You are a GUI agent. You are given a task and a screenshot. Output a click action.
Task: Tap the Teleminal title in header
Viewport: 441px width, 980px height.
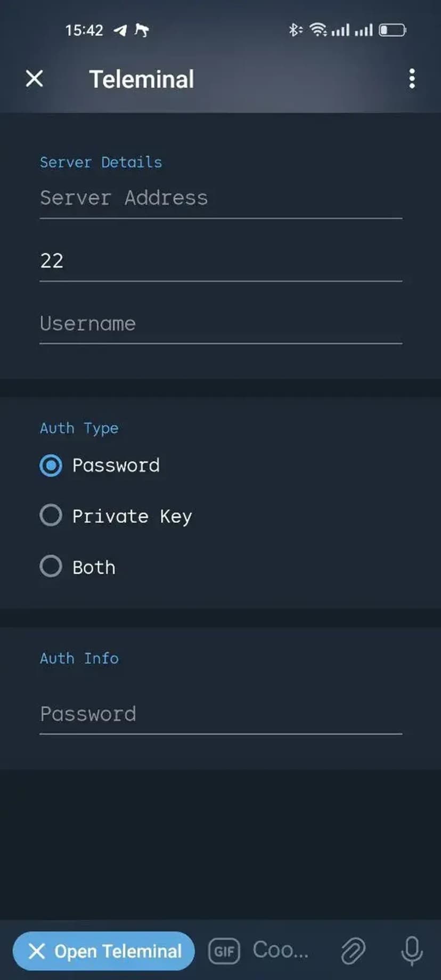tap(141, 79)
